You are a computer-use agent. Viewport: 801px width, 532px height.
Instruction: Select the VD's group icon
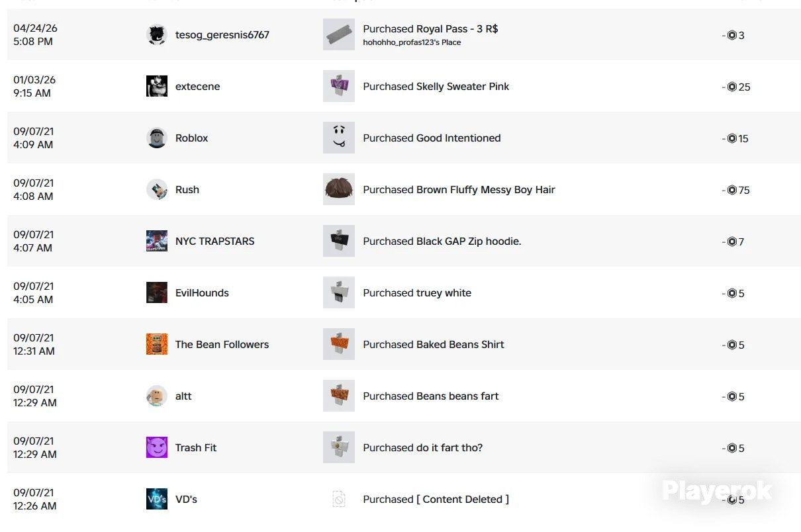157,499
